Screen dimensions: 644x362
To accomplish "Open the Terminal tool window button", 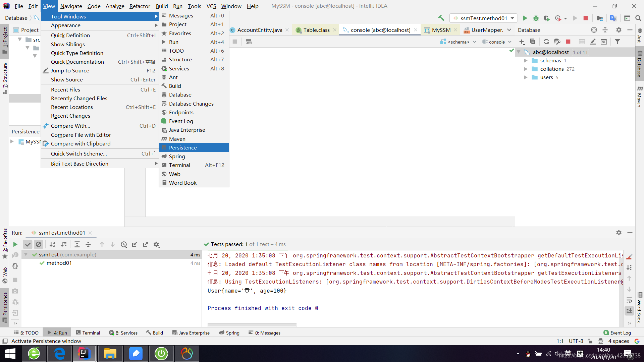I will click(88, 333).
